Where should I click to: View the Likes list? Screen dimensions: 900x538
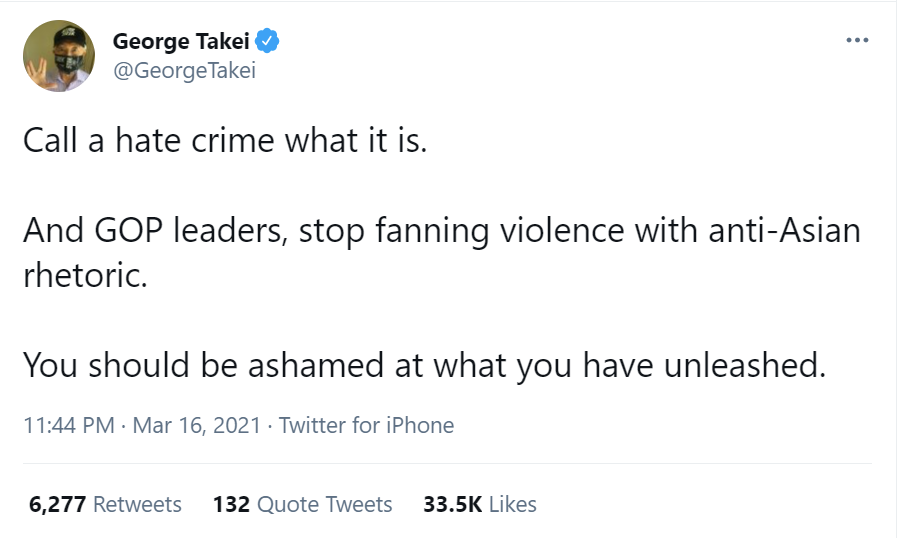(x=512, y=504)
